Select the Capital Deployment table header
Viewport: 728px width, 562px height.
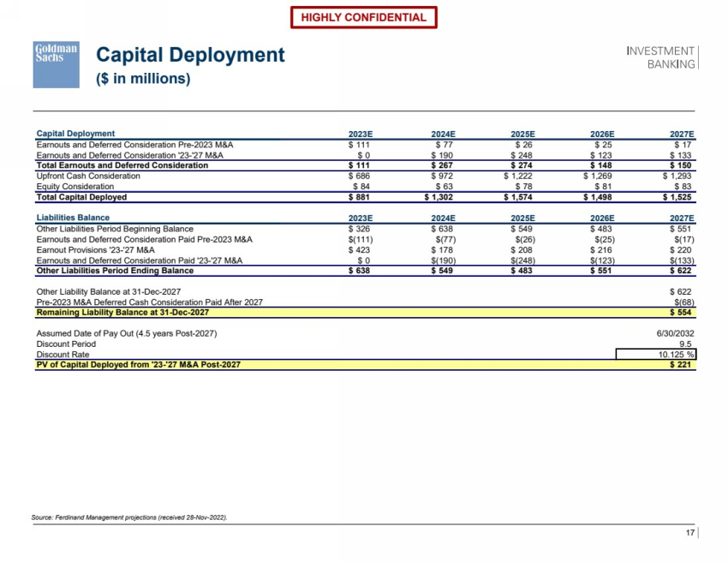(x=75, y=134)
